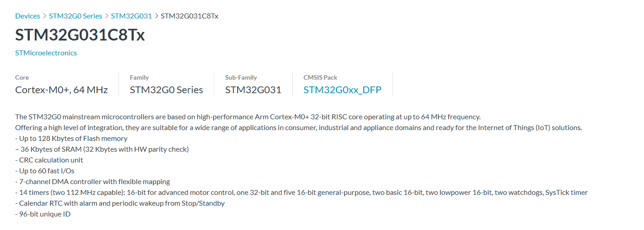Open the Devices breadcrumb link
The width and height of the screenshot is (644, 230).
click(x=28, y=16)
